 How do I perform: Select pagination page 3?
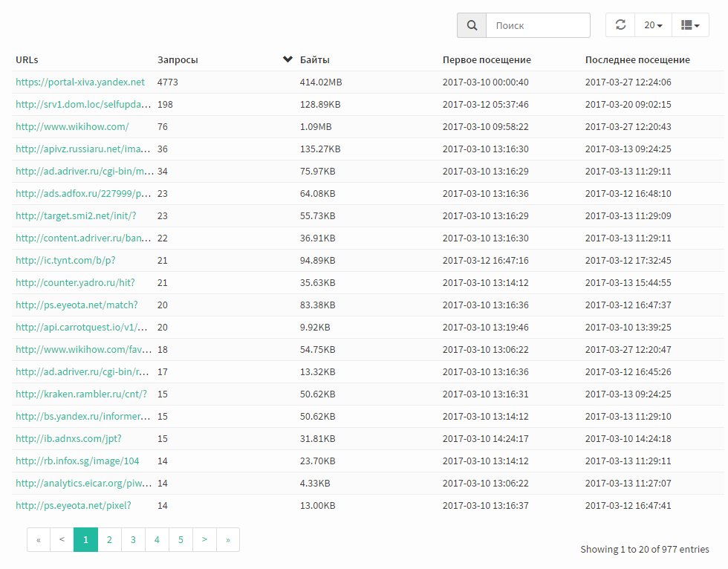(x=133, y=540)
